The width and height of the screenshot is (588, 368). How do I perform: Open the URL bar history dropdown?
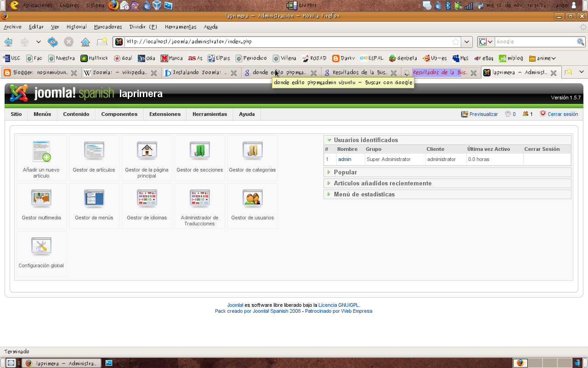[x=467, y=42]
